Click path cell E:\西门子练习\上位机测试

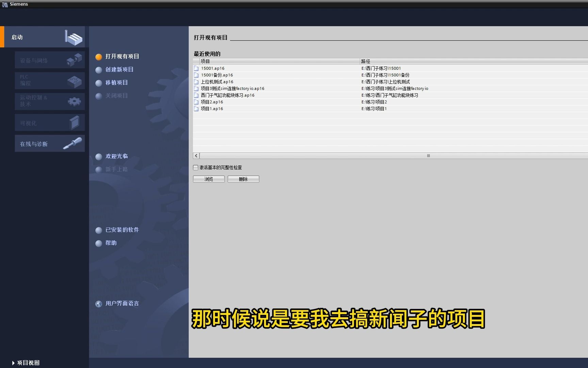coord(386,82)
